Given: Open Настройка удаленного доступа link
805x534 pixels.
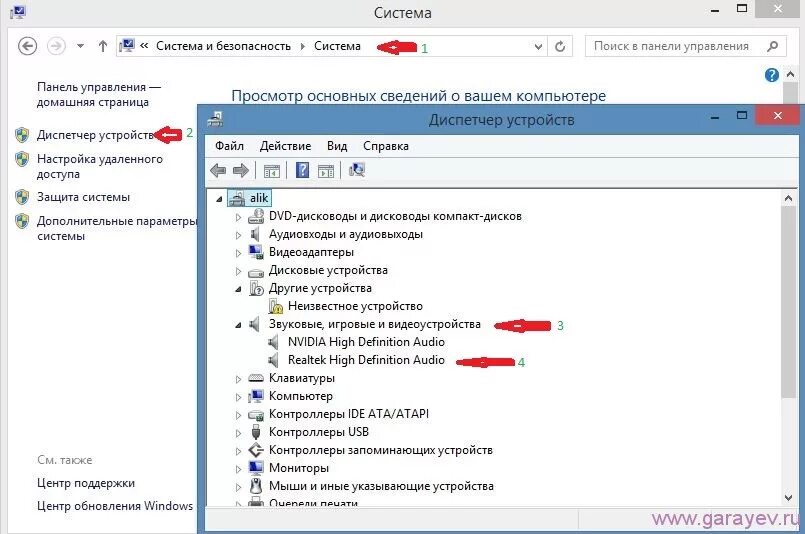Looking at the screenshot, I should (x=100, y=166).
